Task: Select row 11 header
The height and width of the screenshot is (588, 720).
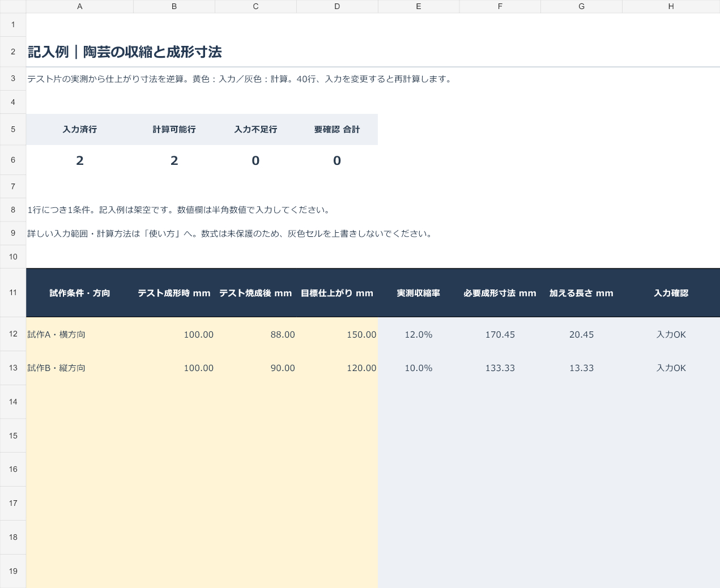Action: 13,292
